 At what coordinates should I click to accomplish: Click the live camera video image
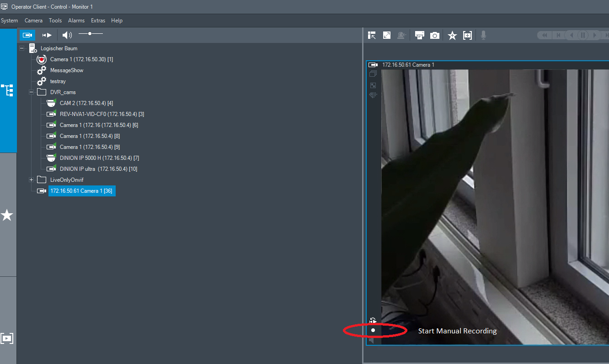pyautogui.click(x=495, y=207)
